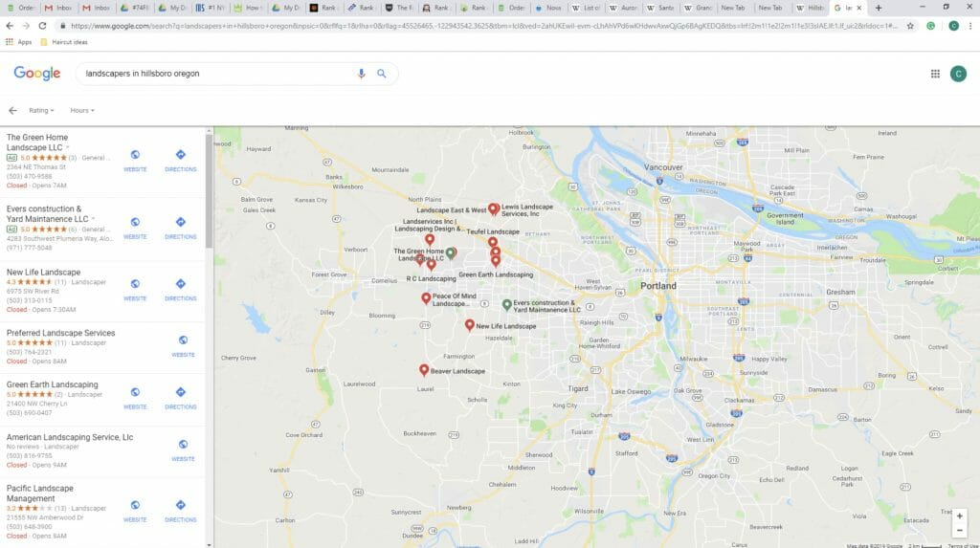Click the magnifying glass search button
This screenshot has height=548, width=980.
[382, 74]
